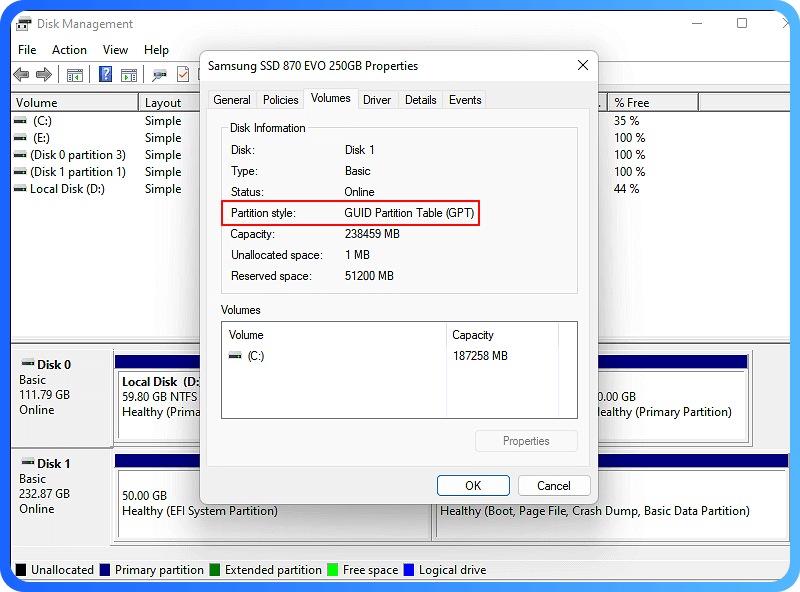
Task: Click the dark blue Primary partition legend swatch
Action: tap(105, 570)
